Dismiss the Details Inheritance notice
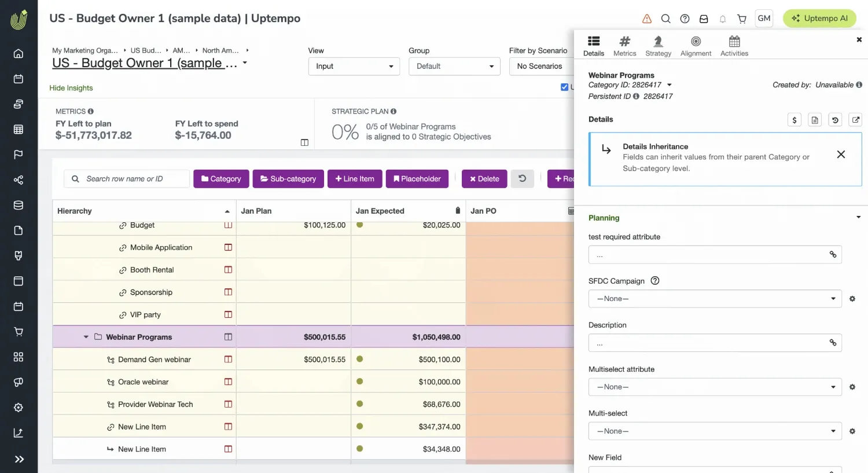This screenshot has height=473, width=868. (x=841, y=155)
